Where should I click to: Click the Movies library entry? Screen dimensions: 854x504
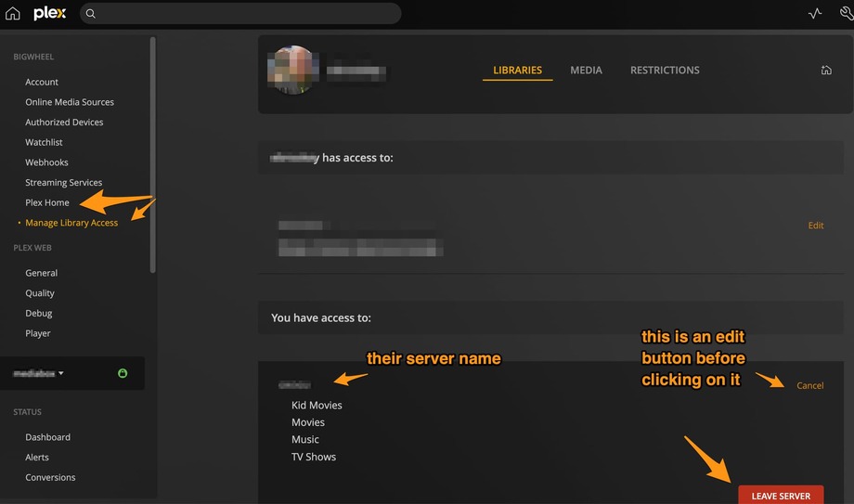pos(308,422)
